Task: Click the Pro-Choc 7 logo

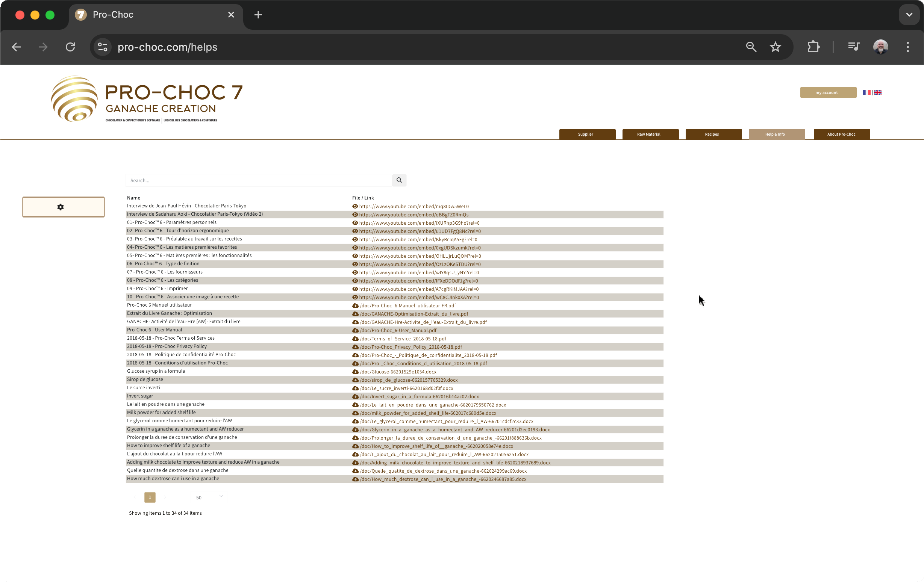Action: (147, 99)
